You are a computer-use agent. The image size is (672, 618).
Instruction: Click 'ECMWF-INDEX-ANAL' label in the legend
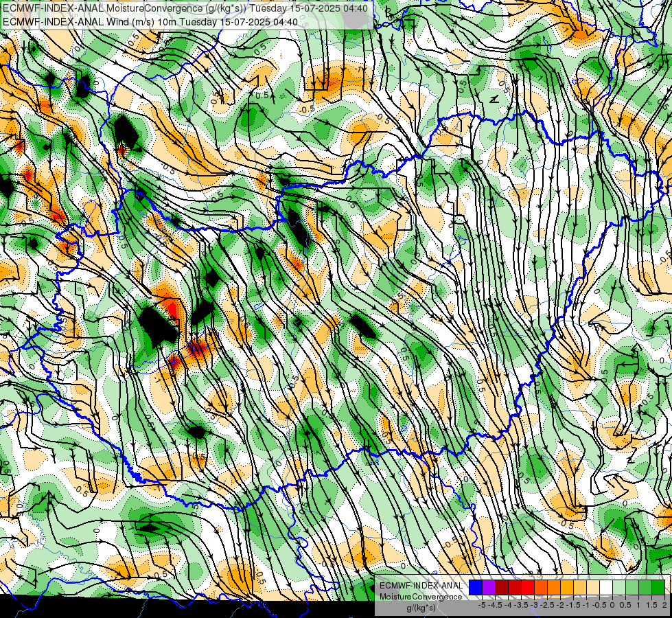pos(421,586)
